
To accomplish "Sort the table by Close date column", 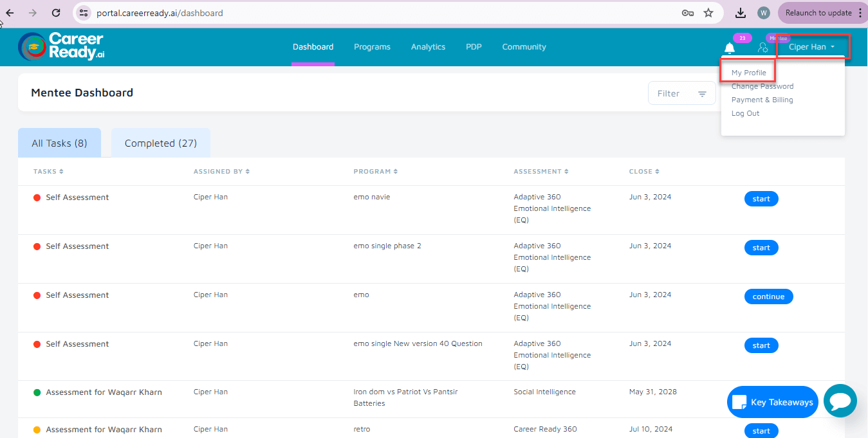I will click(x=643, y=172).
